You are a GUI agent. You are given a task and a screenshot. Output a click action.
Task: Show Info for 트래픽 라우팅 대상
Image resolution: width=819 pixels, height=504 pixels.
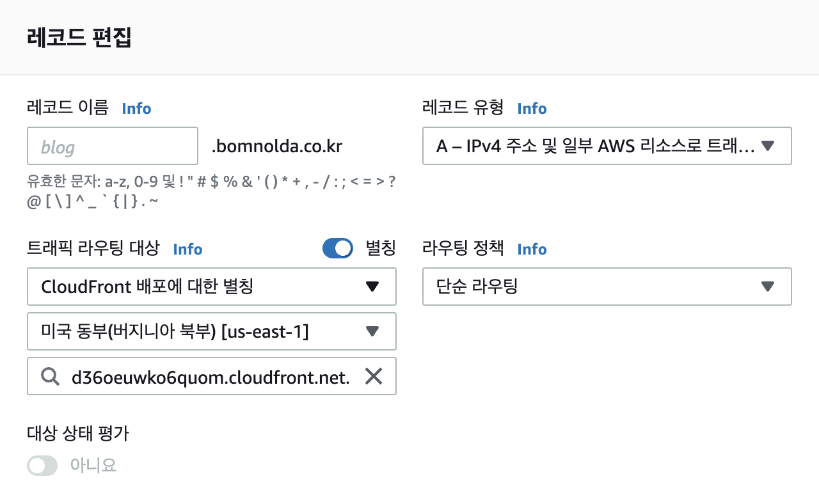[x=187, y=249]
